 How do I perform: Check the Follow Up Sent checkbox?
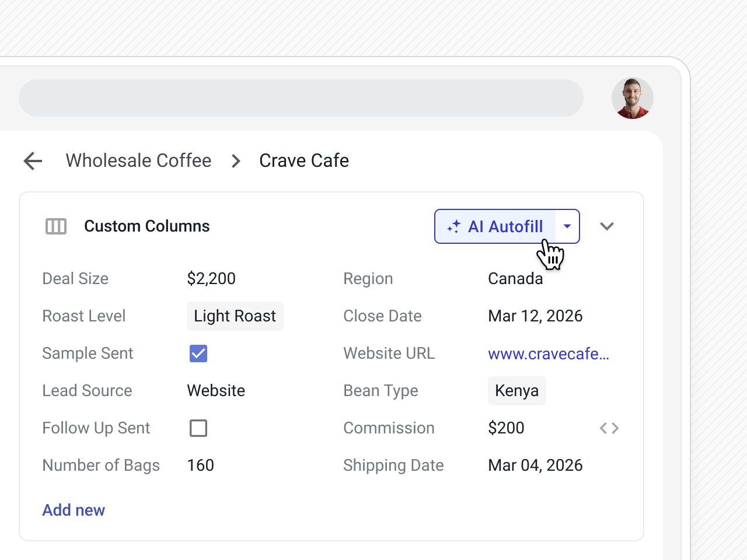(198, 428)
